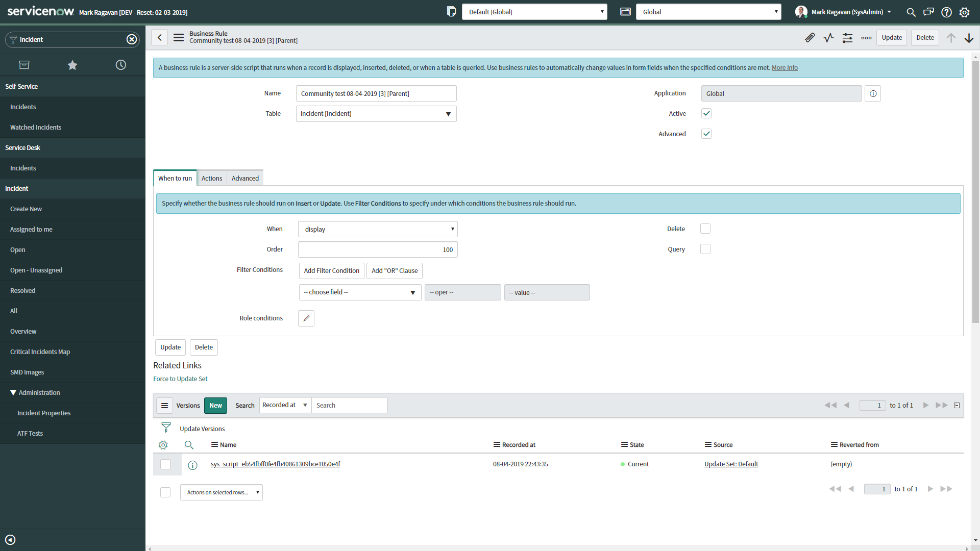
Task: Open Actions on selected rows dropdown
Action: point(222,492)
